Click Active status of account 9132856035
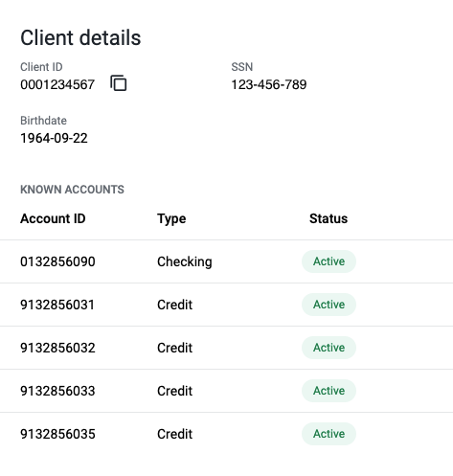Screen dimensions: 453x476 (328, 434)
